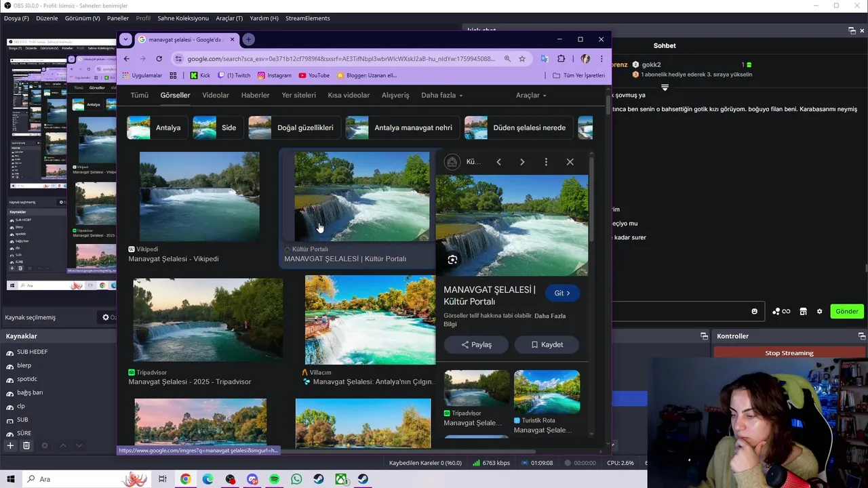Close the manavgat şelalesi Chrome tab

pos(232,39)
